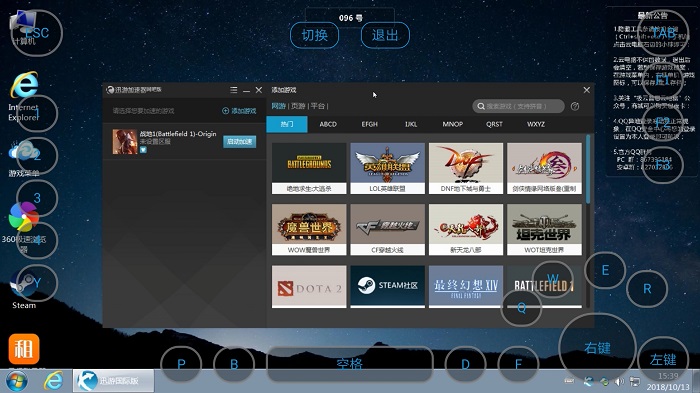Open the hamburger menu in accelerator window
Viewport: 700px width, 393px height.
pyautogui.click(x=233, y=90)
